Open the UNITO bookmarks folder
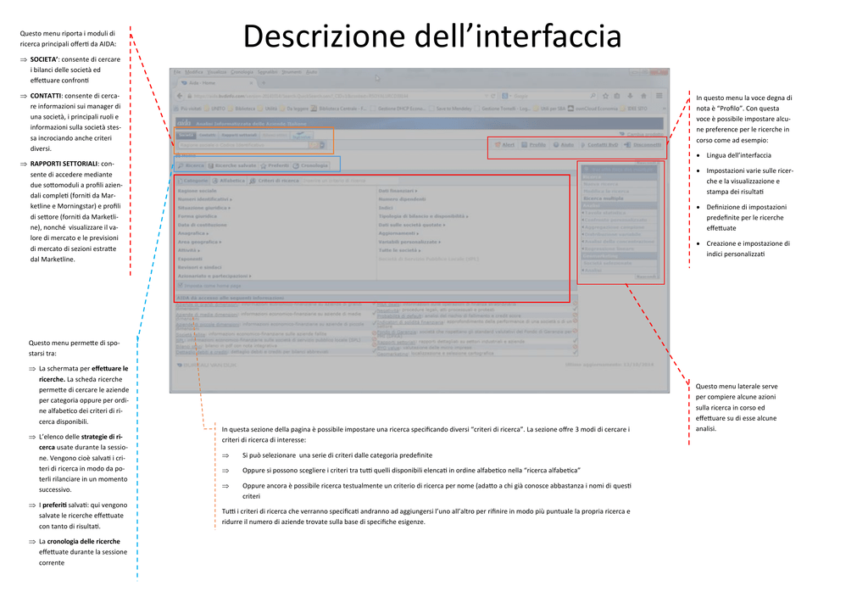This screenshot has width=868, height=614. click(214, 109)
